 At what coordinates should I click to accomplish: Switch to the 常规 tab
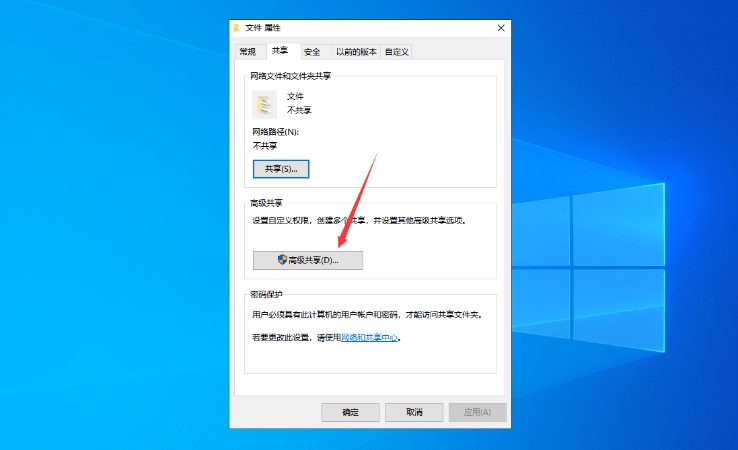click(x=247, y=51)
